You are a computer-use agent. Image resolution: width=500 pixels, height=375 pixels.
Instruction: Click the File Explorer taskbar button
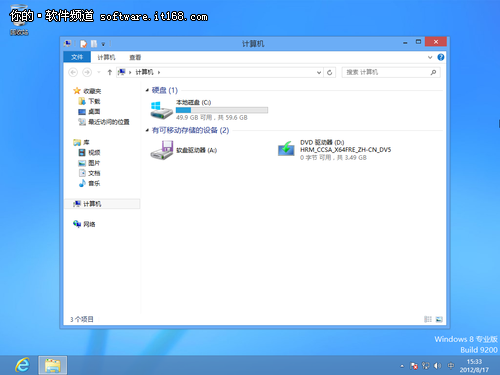(x=53, y=365)
